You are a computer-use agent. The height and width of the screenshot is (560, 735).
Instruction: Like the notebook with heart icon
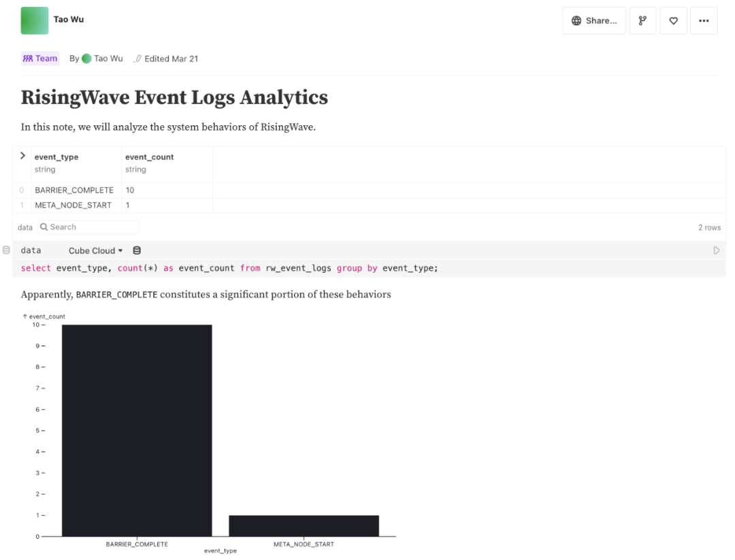[673, 20]
